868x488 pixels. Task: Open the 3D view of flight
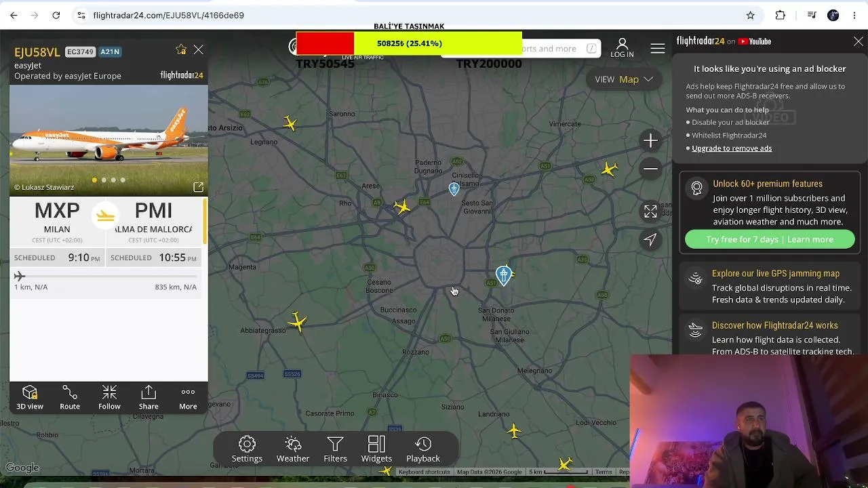(29, 398)
